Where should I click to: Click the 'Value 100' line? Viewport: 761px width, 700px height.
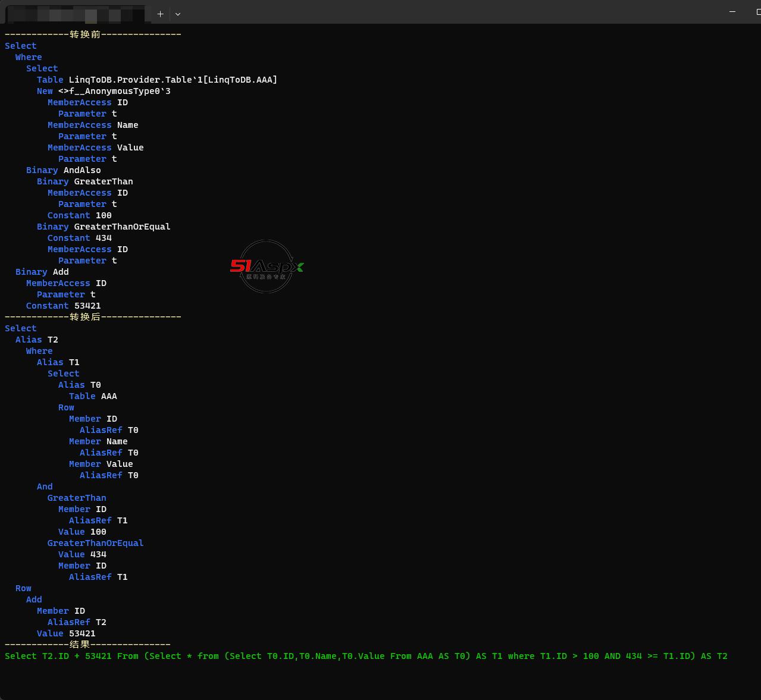[82, 532]
